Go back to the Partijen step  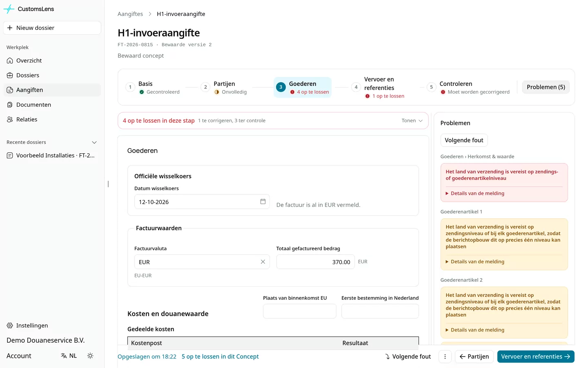474,357
